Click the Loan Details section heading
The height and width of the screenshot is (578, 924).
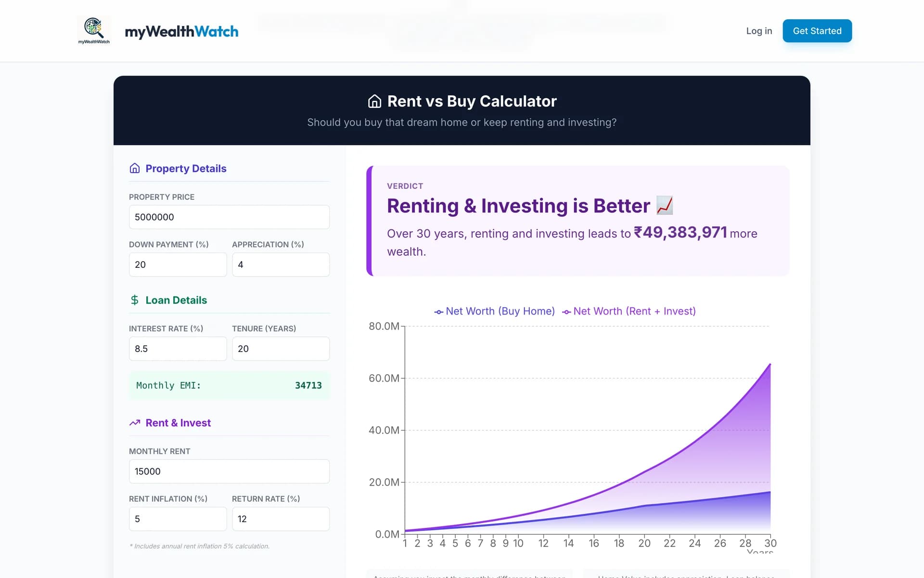coord(176,300)
